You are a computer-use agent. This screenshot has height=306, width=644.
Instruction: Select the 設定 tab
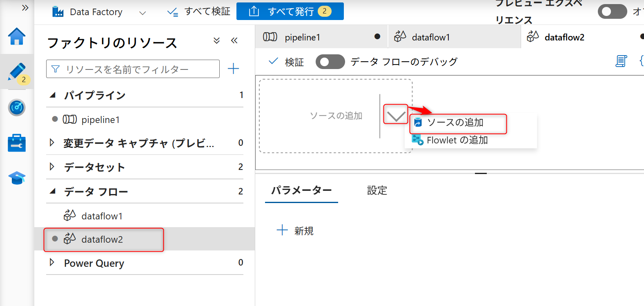[377, 190]
